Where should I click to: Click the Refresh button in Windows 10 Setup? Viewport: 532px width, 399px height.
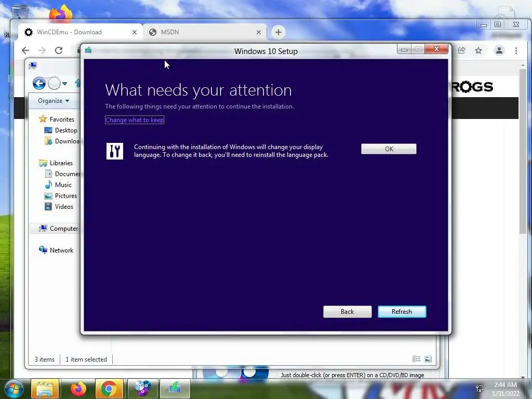[x=402, y=312]
